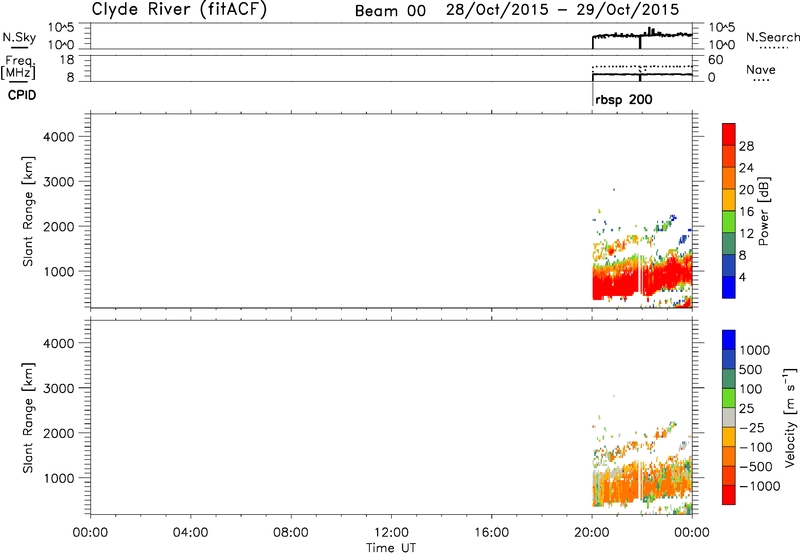Screen dimensions: 800x554
Task: Click the '20:00' time axis label
Action: [592, 533]
